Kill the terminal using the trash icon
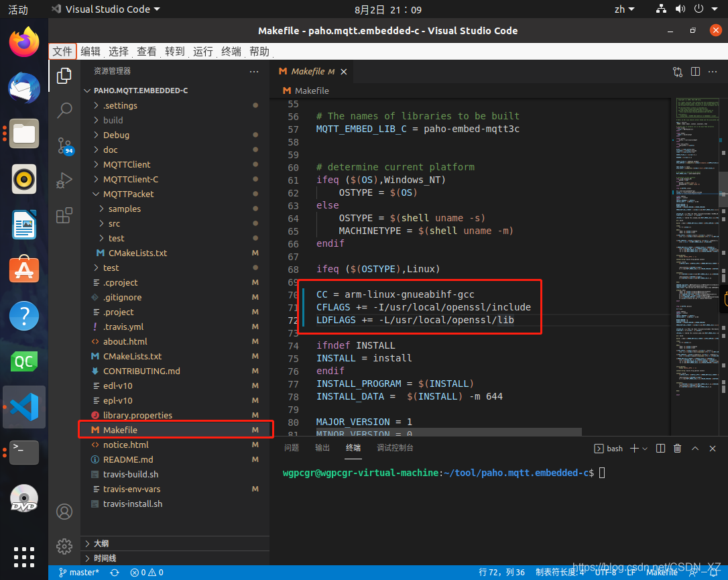 point(677,448)
